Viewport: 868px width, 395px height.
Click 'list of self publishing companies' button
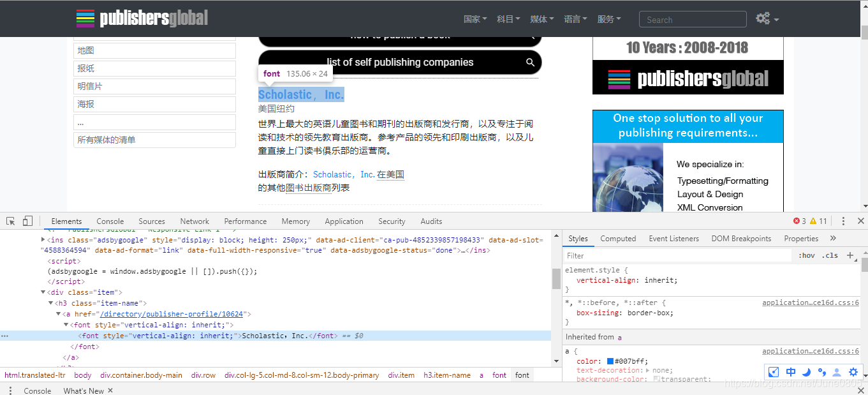[400, 62]
